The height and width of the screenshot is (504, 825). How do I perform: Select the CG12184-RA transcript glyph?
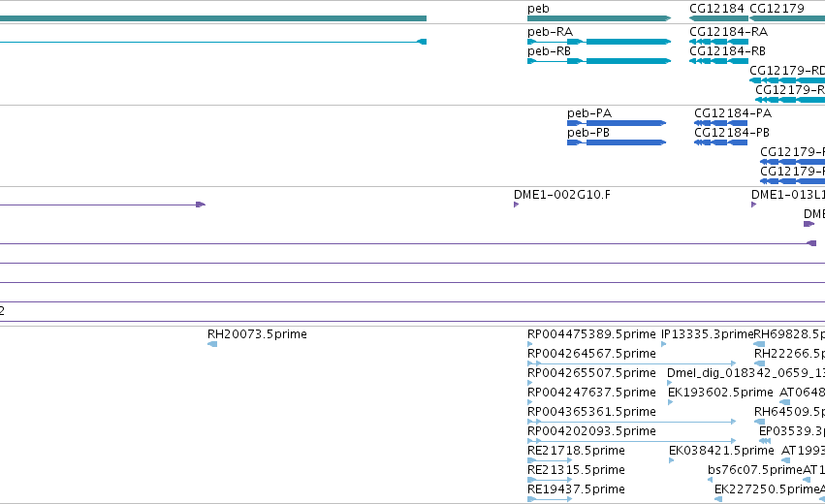(x=718, y=42)
